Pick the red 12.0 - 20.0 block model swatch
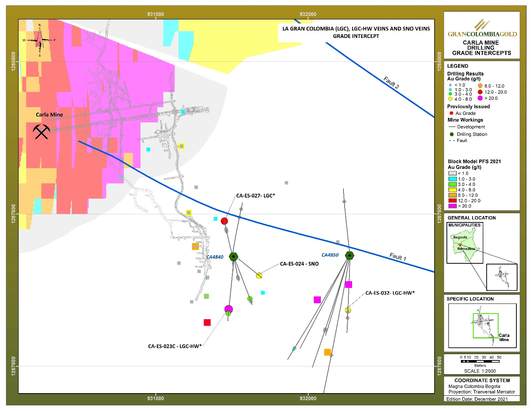This screenshot has height=411, width=532. [452, 200]
